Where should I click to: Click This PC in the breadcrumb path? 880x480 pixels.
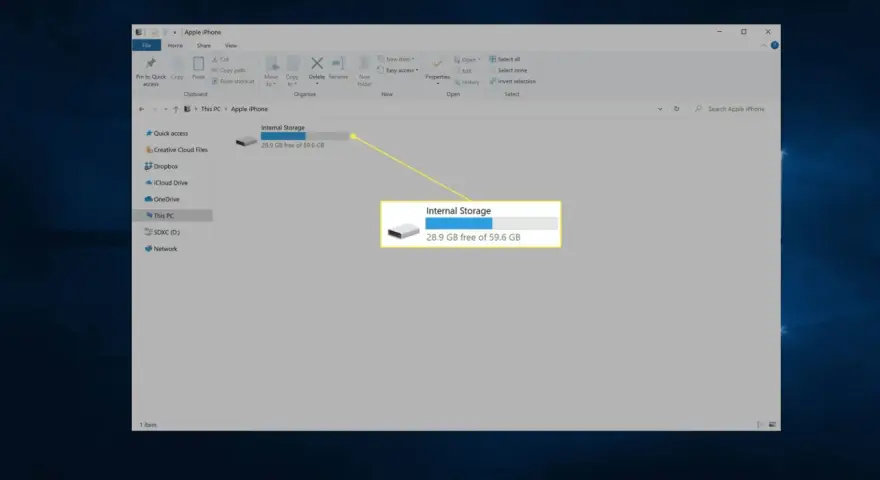click(211, 109)
